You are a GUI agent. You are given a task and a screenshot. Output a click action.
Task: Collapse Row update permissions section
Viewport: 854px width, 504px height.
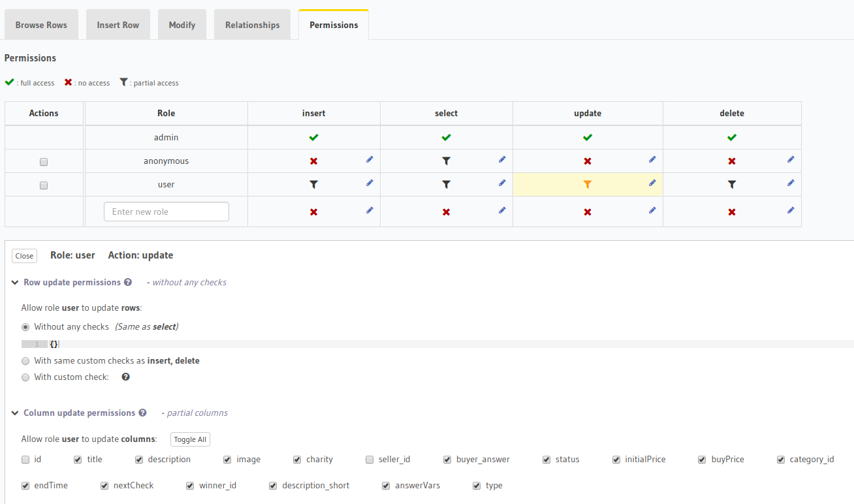[15, 283]
